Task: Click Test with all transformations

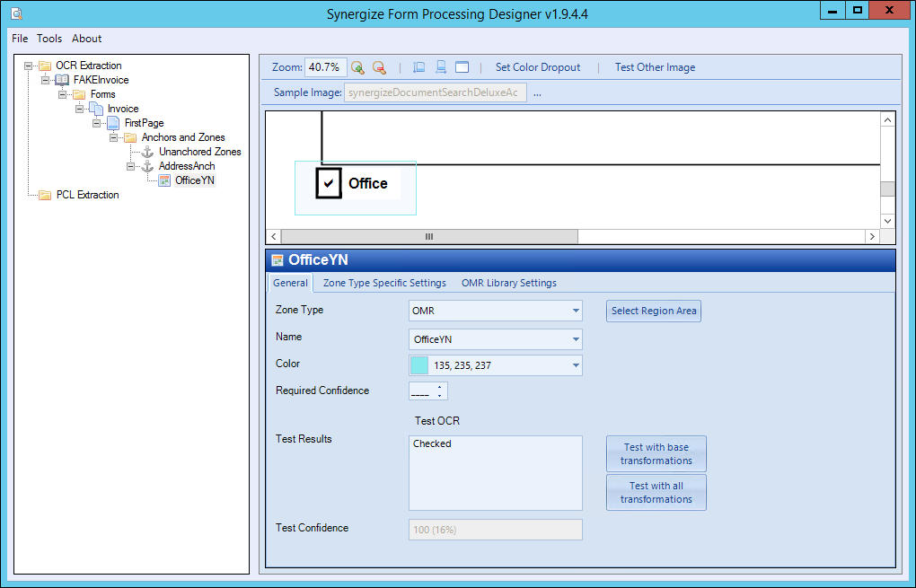Action: (x=656, y=492)
